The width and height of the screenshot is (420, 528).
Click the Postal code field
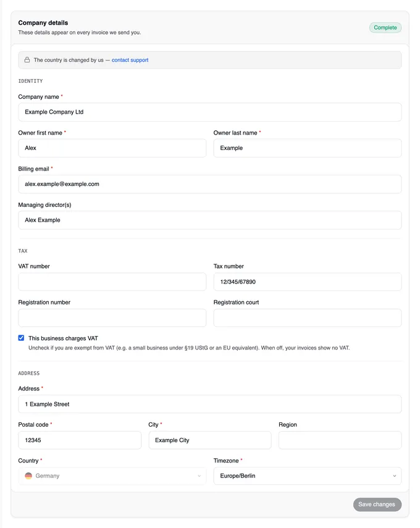(x=80, y=440)
